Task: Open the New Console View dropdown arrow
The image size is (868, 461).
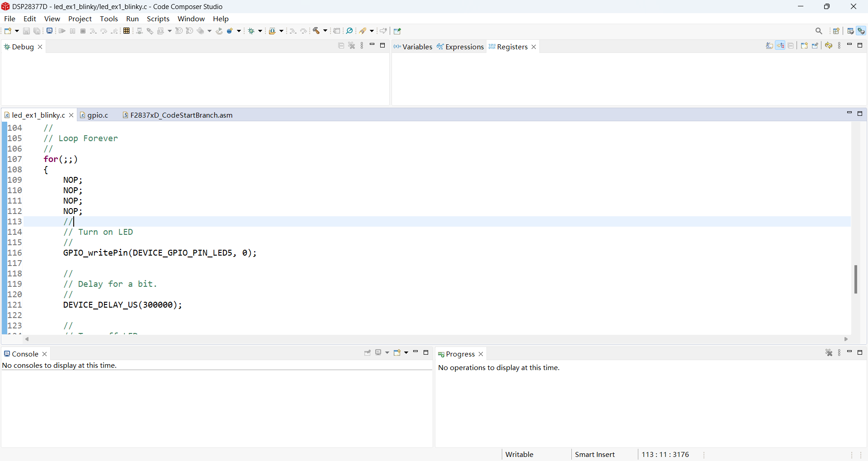Action: tap(406, 353)
